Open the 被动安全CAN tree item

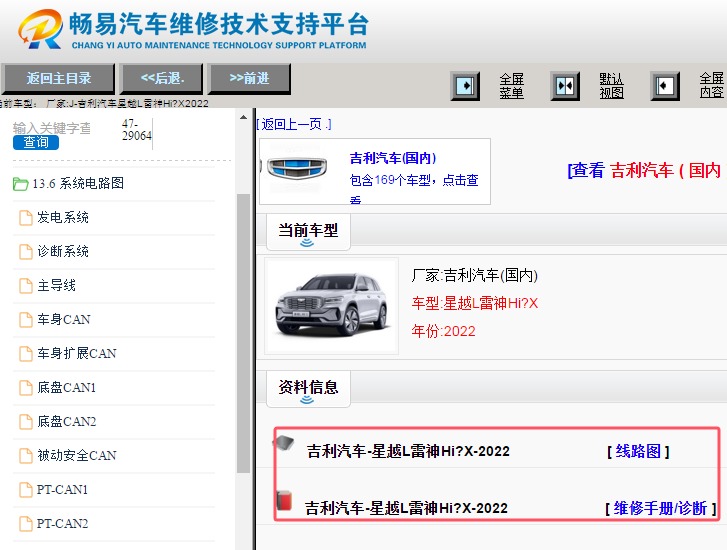point(77,455)
